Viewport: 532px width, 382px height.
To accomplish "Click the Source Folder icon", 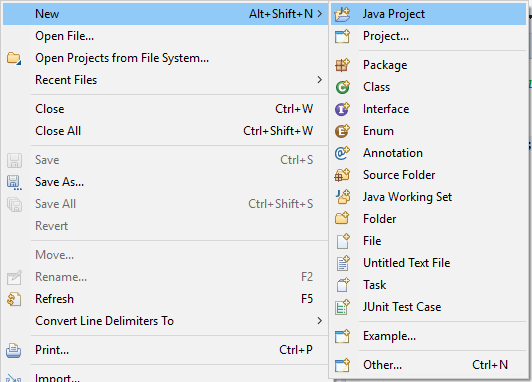I will 342,175.
